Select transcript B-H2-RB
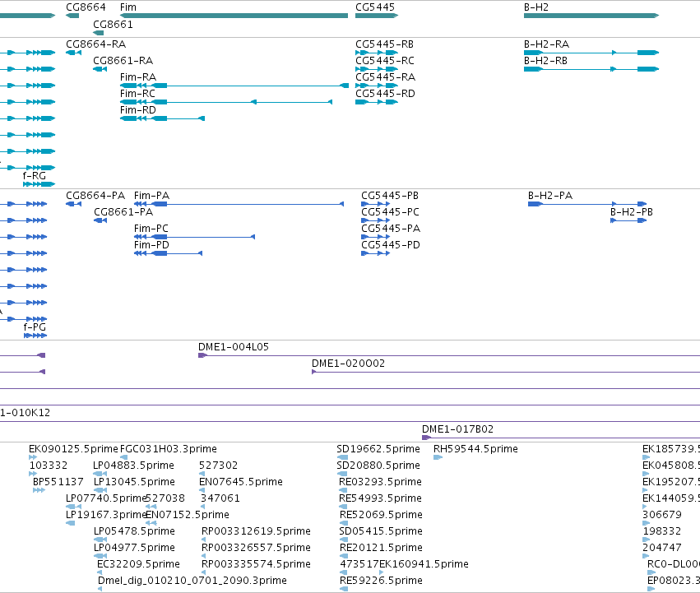Screen dimensions: 700x593 click(x=545, y=61)
